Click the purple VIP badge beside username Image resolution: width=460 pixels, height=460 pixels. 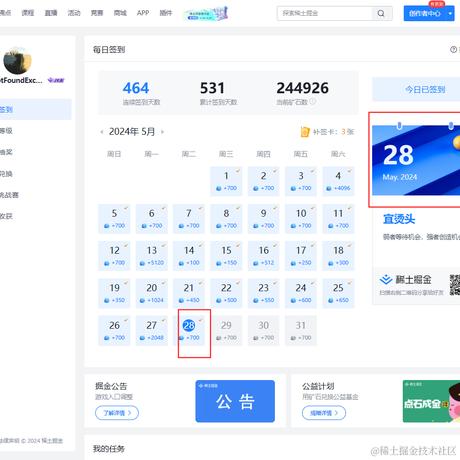point(56,80)
